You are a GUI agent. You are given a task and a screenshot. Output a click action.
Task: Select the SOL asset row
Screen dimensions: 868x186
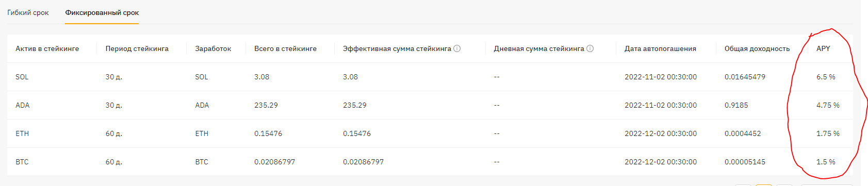pos(430,77)
